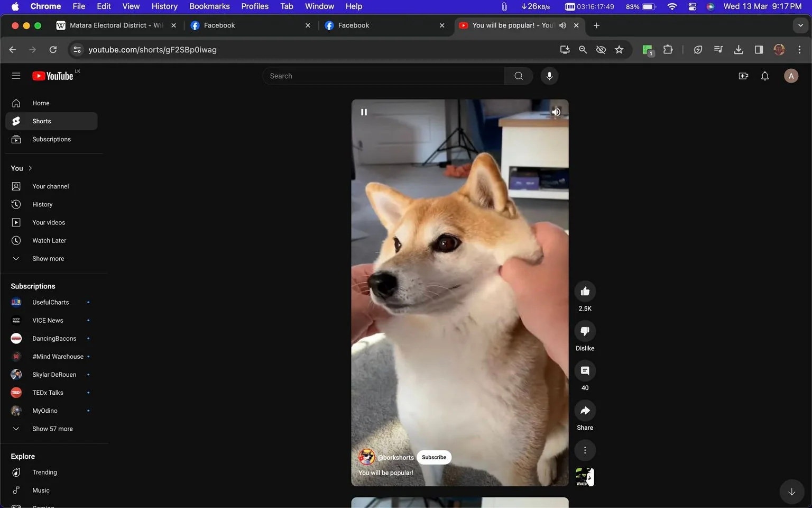The image size is (812, 508).
Task: Open Chrome three-dot menu
Action: [x=799, y=50]
